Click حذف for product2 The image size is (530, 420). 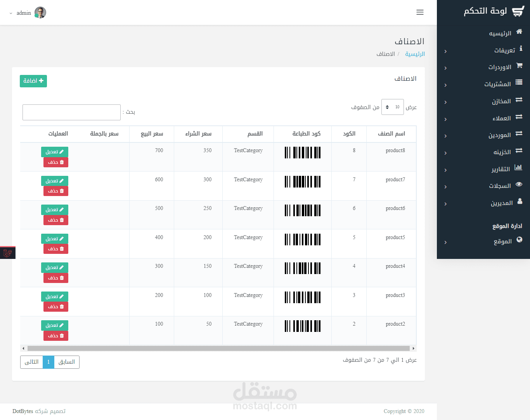56,336
